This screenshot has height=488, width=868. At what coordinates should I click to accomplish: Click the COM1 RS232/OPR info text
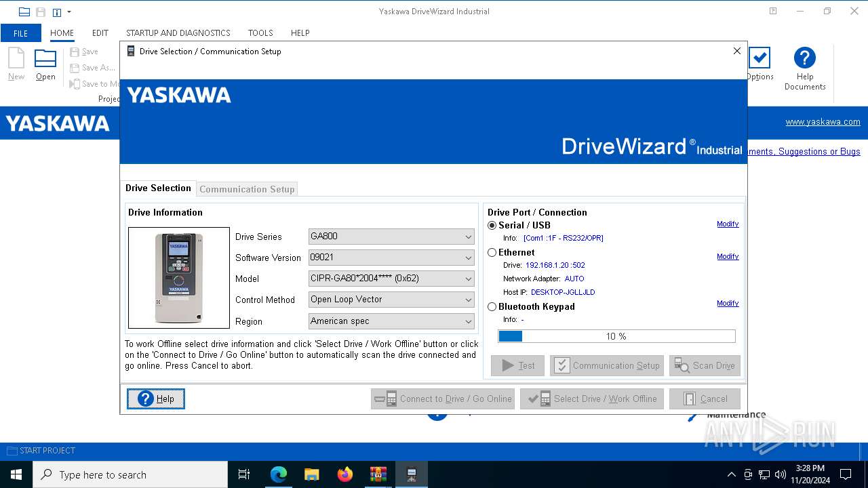coord(563,239)
